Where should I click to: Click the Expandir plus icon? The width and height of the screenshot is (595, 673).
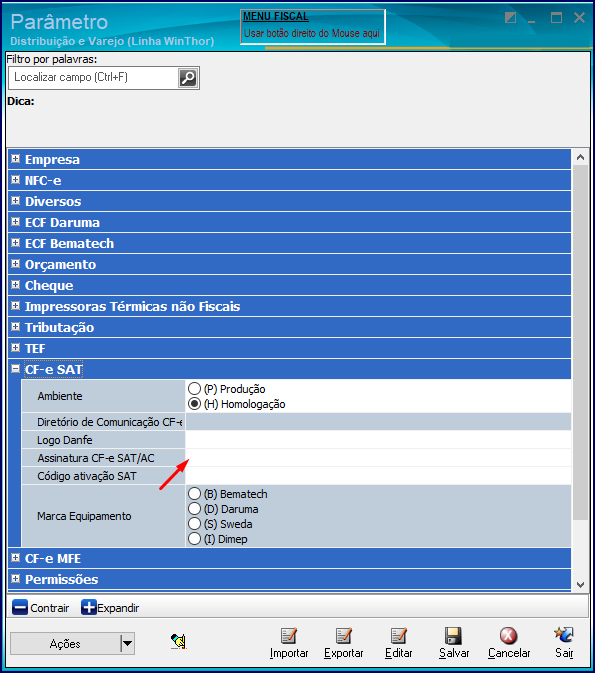point(88,608)
